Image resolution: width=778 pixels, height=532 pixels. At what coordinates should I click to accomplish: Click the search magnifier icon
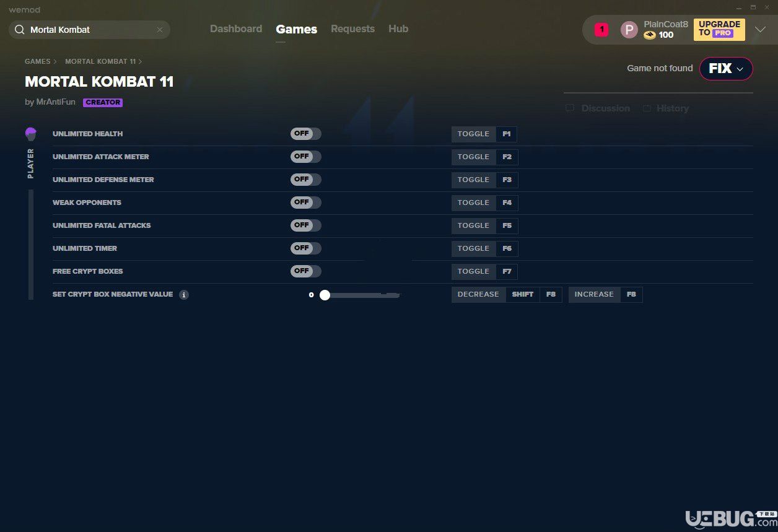[x=20, y=30]
